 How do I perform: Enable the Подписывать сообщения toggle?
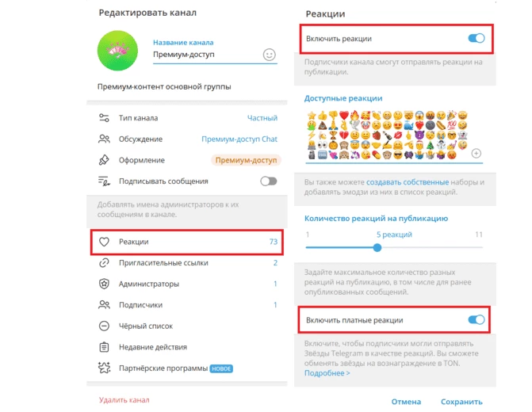coord(268,181)
